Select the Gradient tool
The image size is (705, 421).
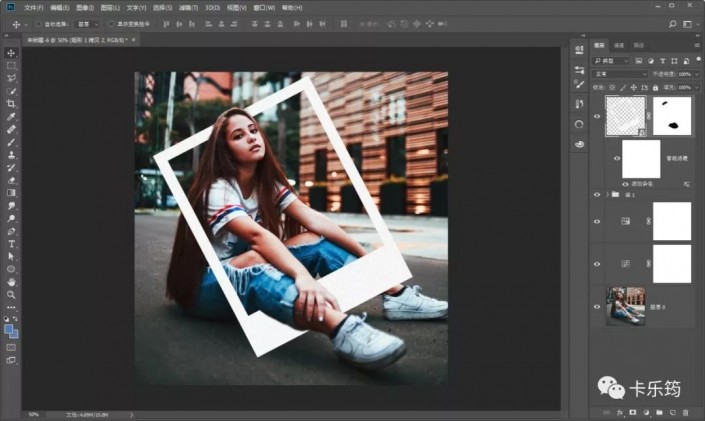(x=11, y=193)
